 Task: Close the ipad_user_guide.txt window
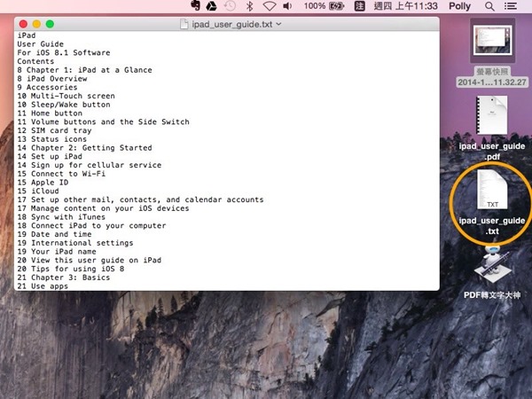click(23, 24)
